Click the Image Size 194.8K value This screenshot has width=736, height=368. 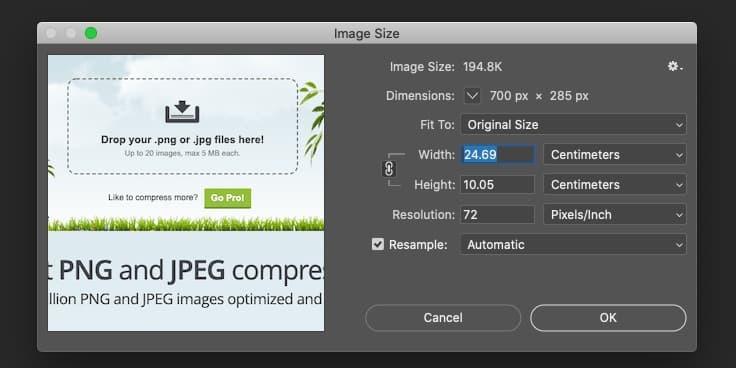pyautogui.click(x=483, y=67)
